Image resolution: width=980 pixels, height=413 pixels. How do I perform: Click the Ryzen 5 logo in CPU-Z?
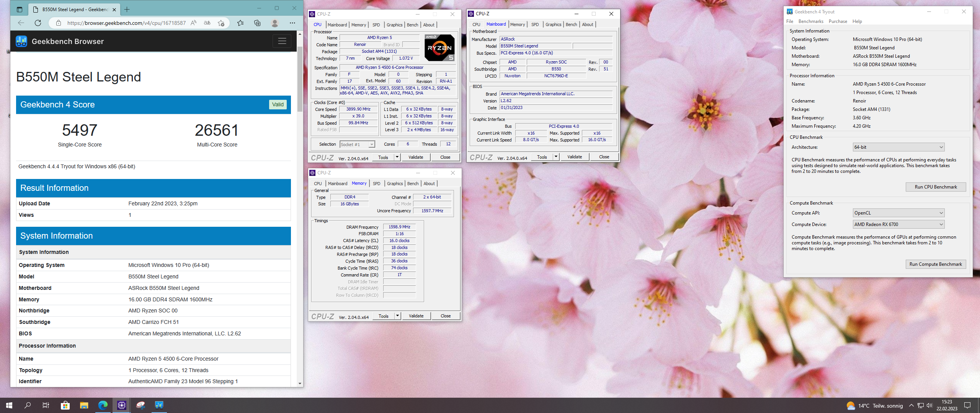coord(439,48)
